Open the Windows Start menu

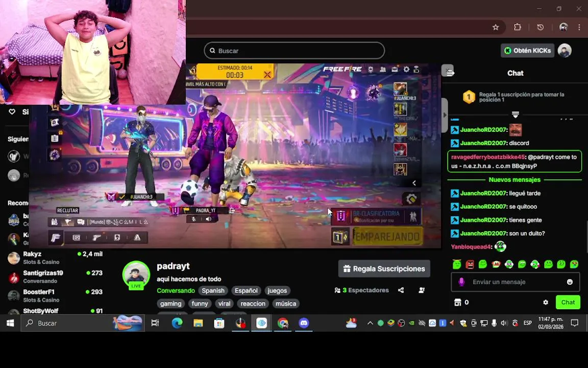[x=10, y=323]
